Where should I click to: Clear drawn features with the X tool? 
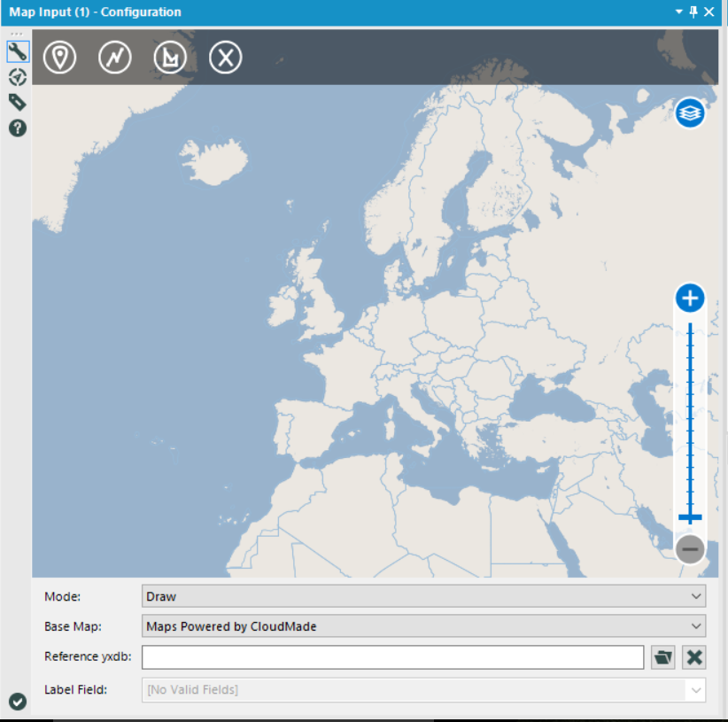pyautogui.click(x=225, y=58)
